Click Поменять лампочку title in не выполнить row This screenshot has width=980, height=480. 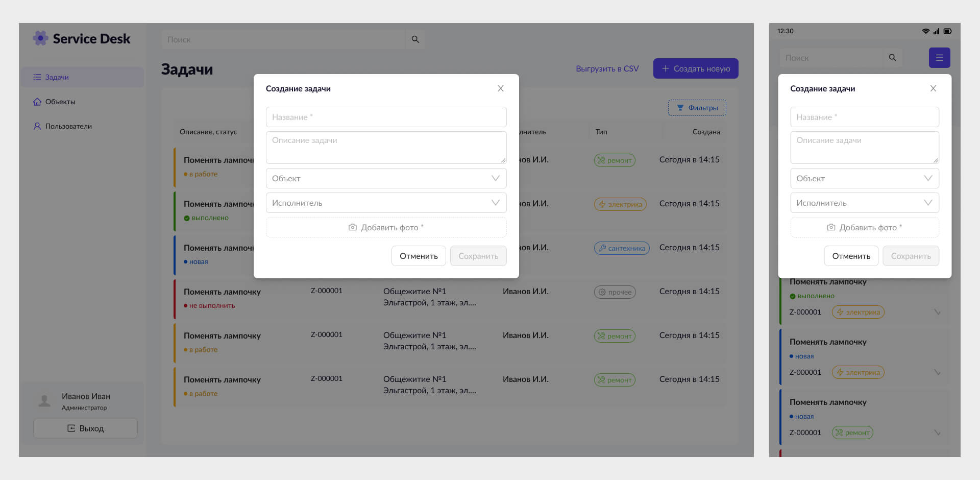point(222,292)
